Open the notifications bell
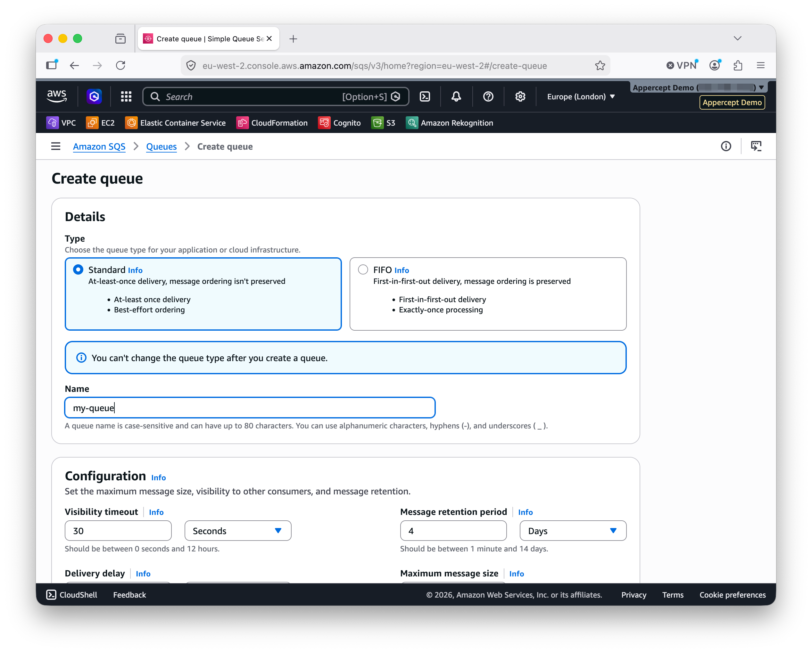Image resolution: width=812 pixels, height=653 pixels. (x=456, y=97)
